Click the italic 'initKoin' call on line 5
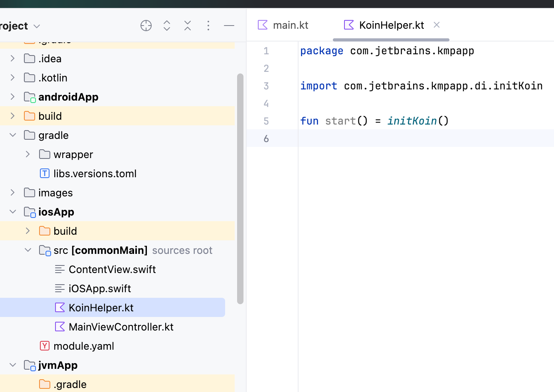The image size is (554, 392). point(412,121)
